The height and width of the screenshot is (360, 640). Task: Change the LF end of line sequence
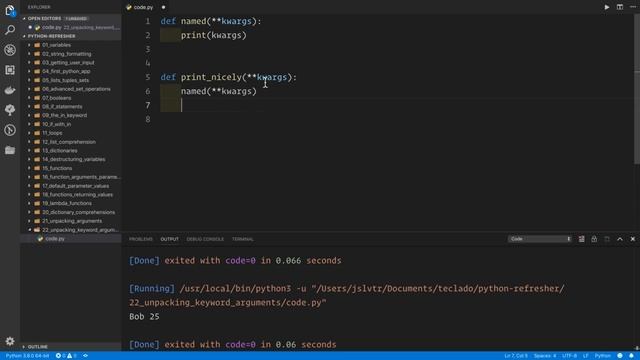[x=586, y=356]
